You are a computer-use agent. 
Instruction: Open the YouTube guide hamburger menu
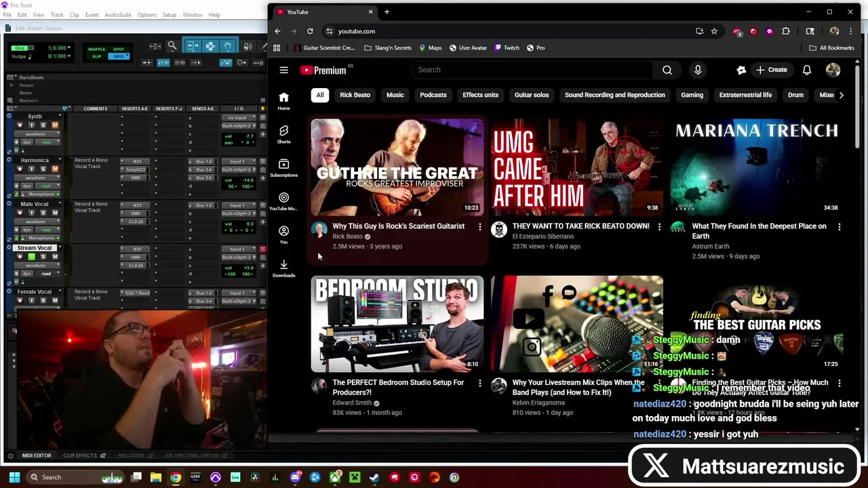[x=283, y=70]
